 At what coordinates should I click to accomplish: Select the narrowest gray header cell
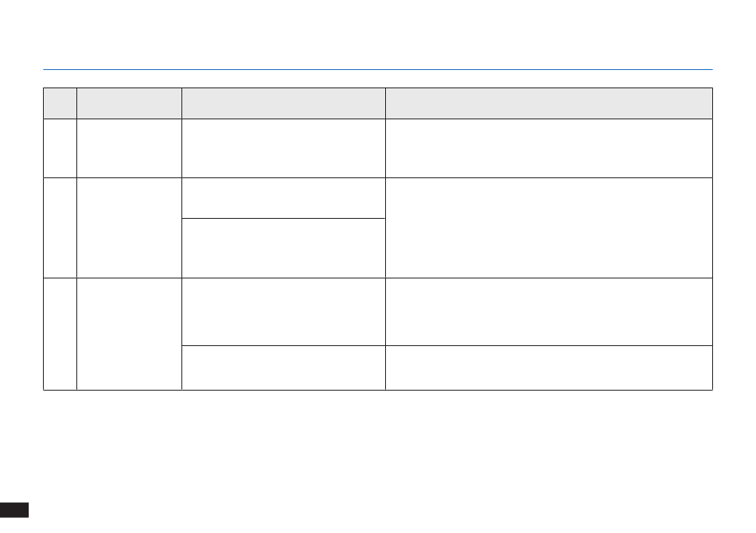pyautogui.click(x=60, y=103)
